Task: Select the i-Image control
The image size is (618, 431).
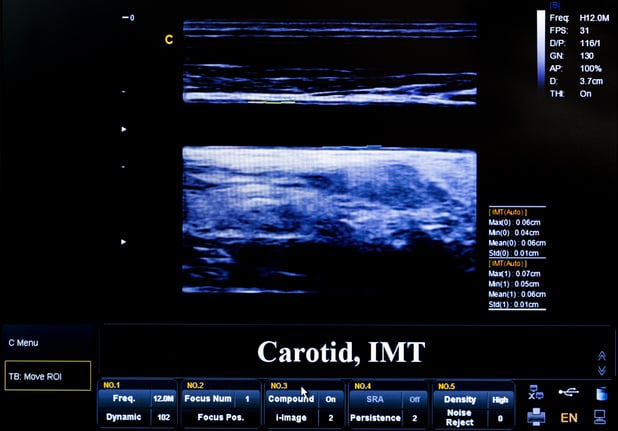Action: (291, 418)
